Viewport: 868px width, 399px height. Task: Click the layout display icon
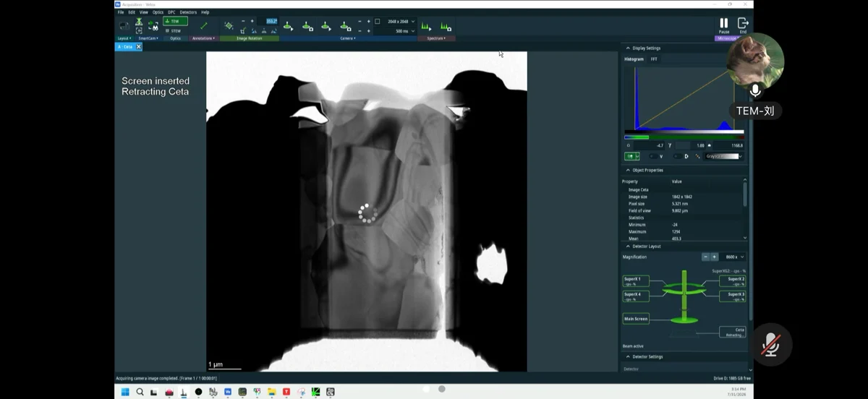[123, 26]
